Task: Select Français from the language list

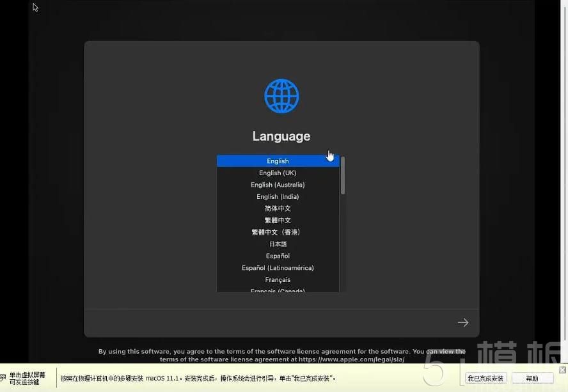Action: [x=277, y=279]
